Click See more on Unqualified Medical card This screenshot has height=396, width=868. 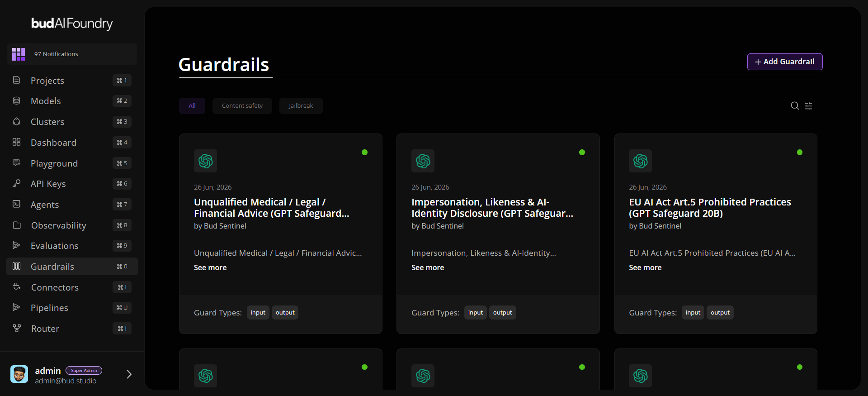point(210,267)
